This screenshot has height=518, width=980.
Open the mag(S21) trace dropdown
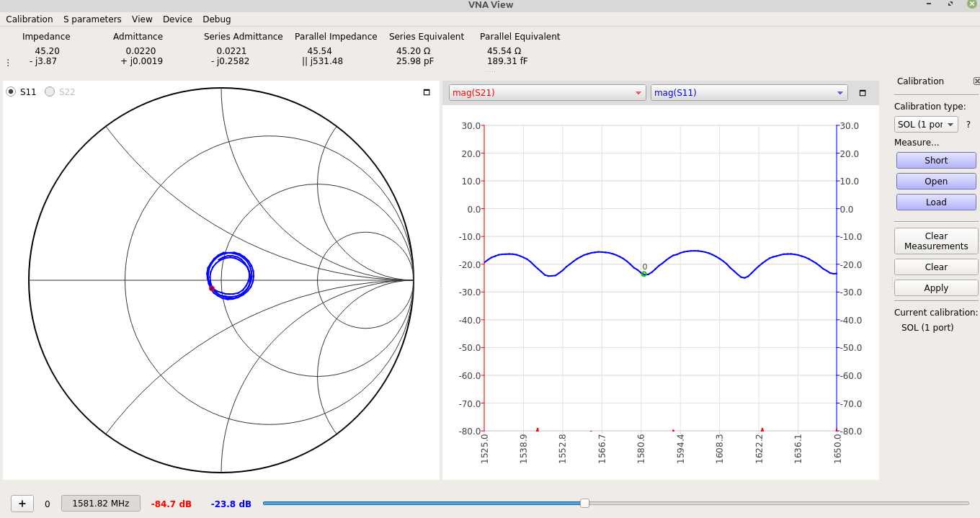click(548, 92)
